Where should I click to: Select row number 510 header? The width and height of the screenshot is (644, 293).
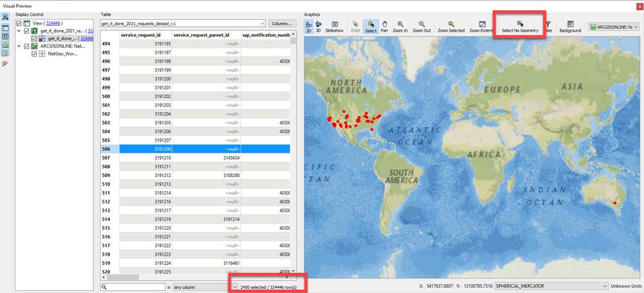(x=110, y=184)
